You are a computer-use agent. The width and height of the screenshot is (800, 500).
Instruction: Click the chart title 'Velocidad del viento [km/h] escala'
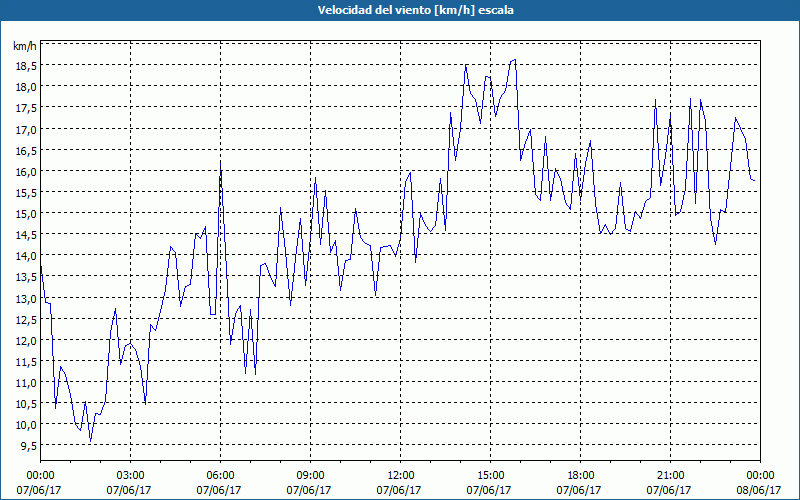(415, 10)
